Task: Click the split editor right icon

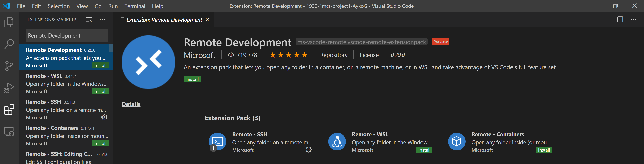Action: (620, 20)
